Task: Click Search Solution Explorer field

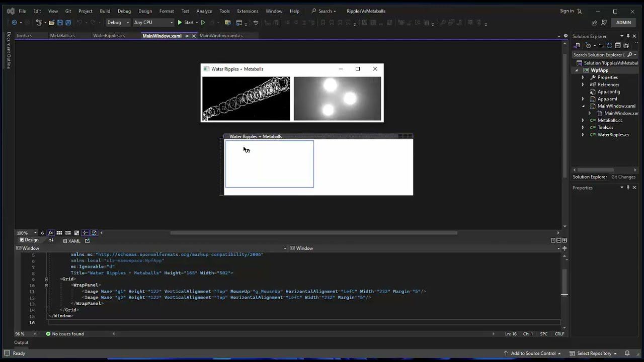Action: click(605, 55)
